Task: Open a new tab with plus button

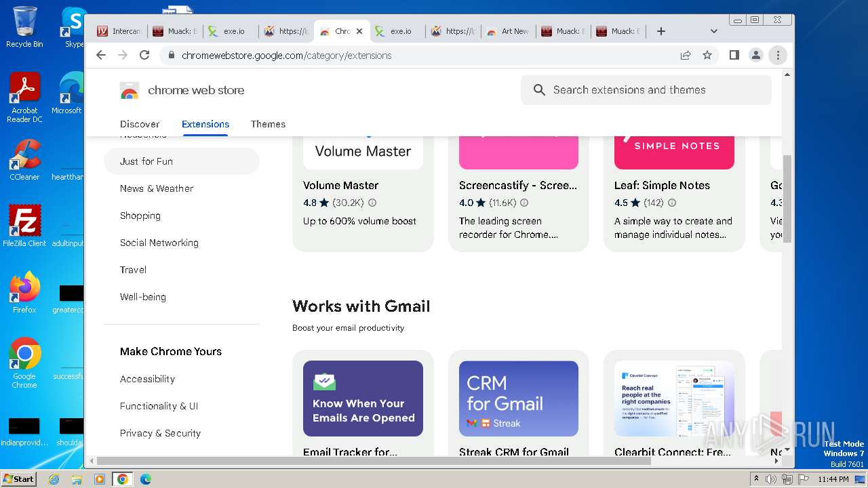Action: click(661, 30)
